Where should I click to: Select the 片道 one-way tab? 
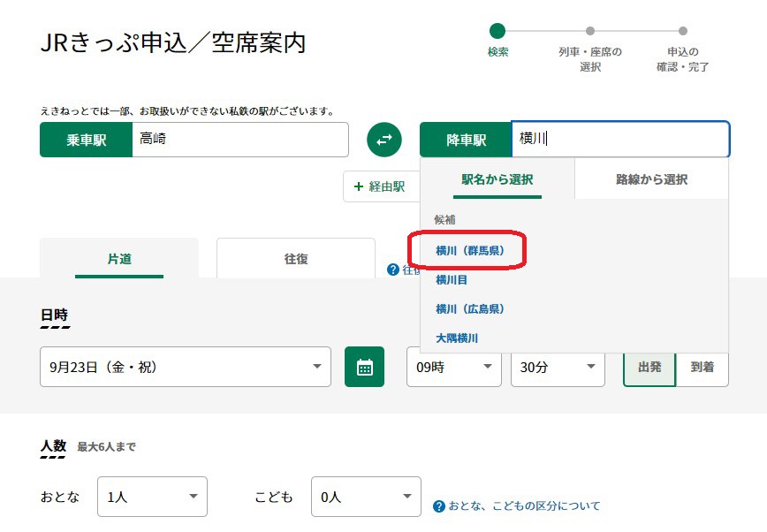click(x=119, y=258)
